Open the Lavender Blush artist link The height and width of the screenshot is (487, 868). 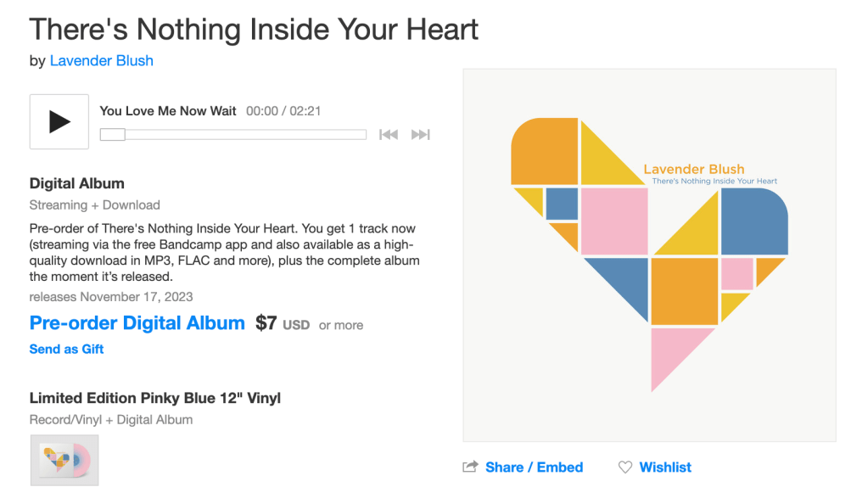[102, 60]
